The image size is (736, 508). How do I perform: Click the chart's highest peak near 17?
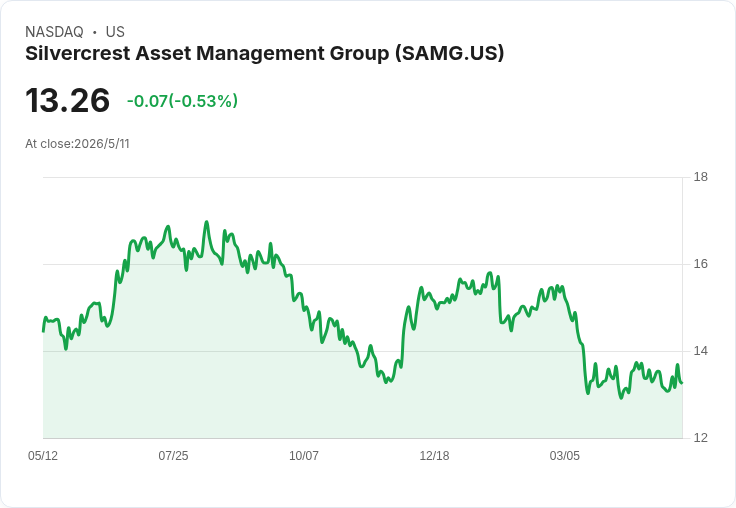point(207,222)
